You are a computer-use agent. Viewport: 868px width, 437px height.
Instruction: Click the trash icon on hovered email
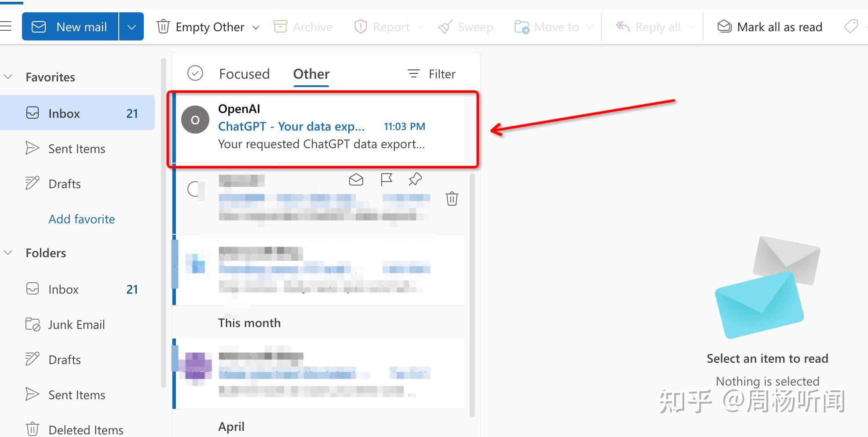click(452, 199)
